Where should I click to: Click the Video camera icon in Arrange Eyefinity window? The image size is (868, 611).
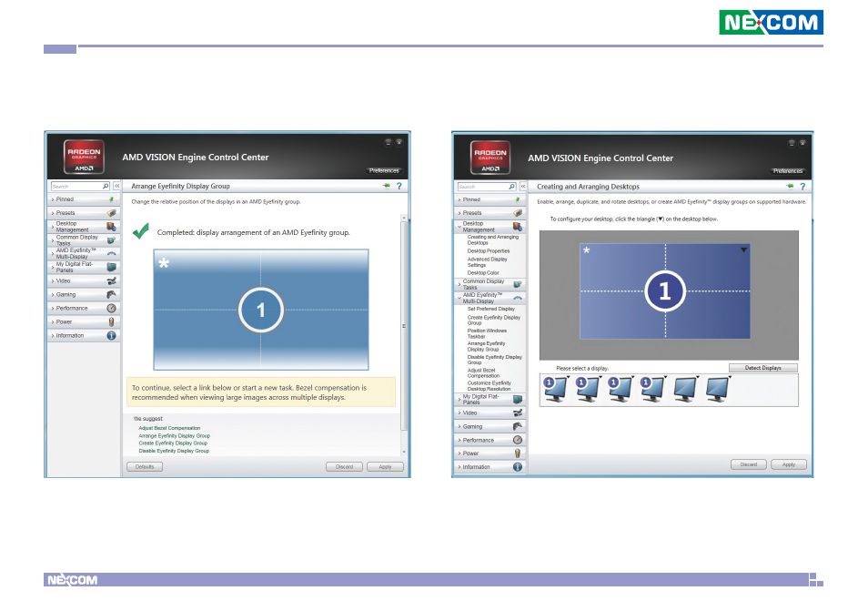(111, 280)
